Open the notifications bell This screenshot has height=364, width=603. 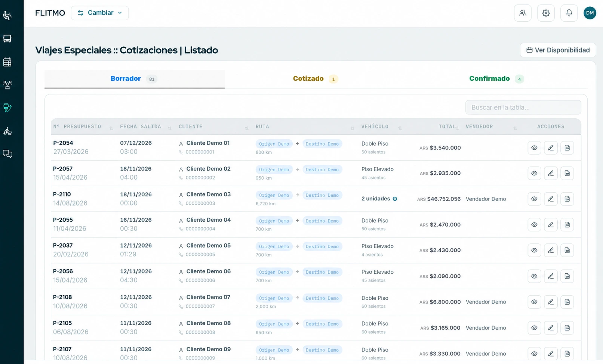(x=569, y=13)
